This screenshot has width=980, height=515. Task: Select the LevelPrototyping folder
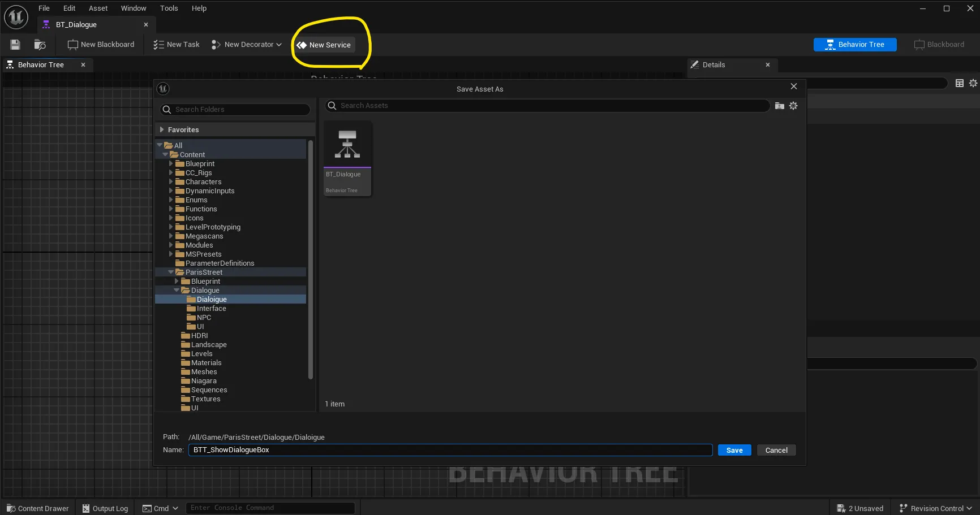click(213, 227)
